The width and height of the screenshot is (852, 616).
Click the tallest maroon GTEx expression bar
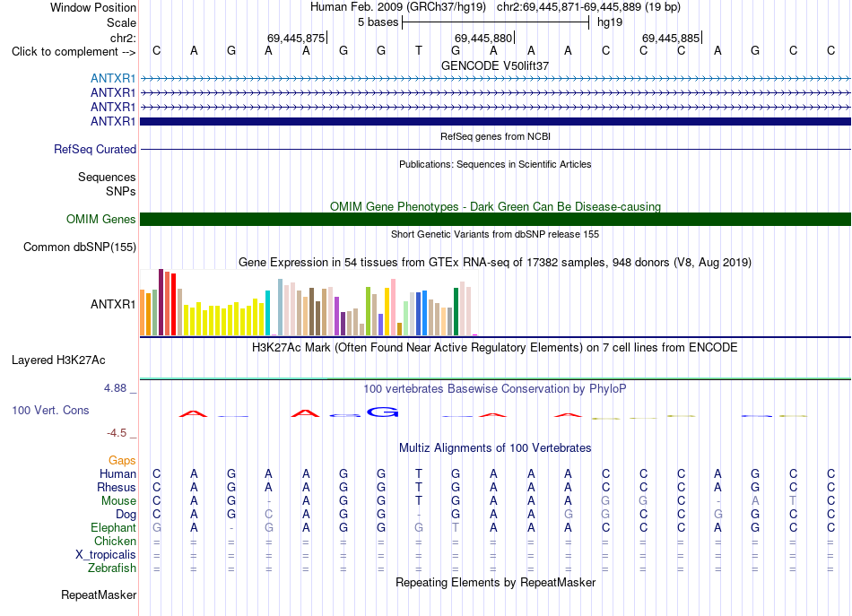click(161, 302)
